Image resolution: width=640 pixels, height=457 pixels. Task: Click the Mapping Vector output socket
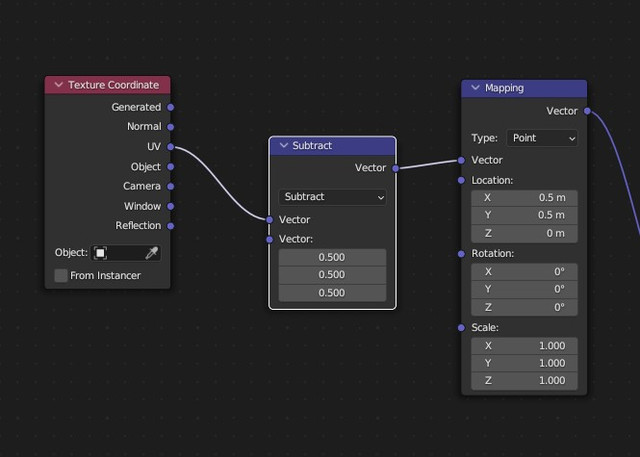(587, 111)
